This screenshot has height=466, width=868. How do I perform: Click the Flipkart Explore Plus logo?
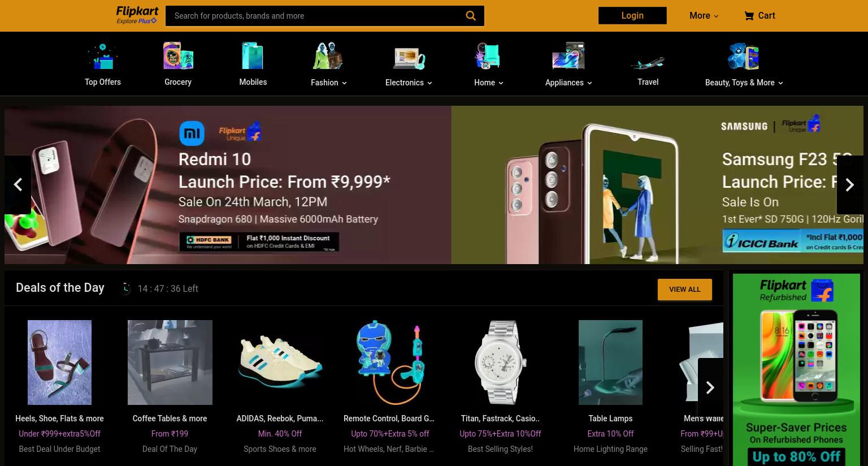click(137, 15)
